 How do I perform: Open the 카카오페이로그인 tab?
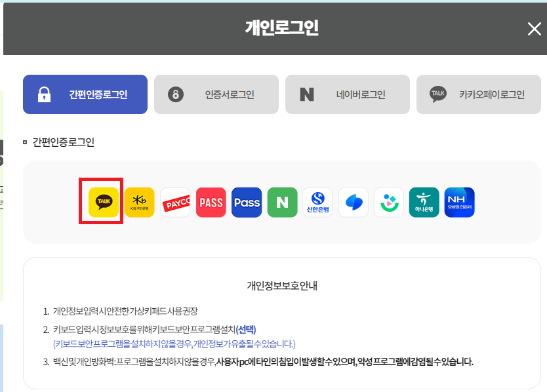click(479, 94)
